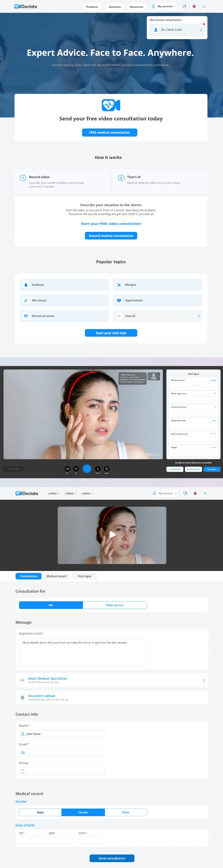The width and height of the screenshot is (223, 868).
Task: Expand Select Medical Specialities row
Action: 204,680
